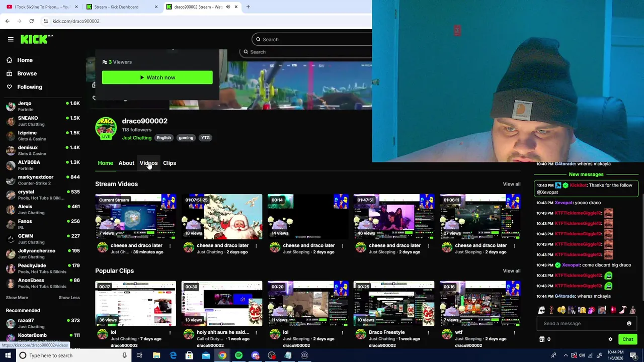Click Show Less in the sidebar
Image resolution: width=644 pixels, height=362 pixels.
coord(69,298)
